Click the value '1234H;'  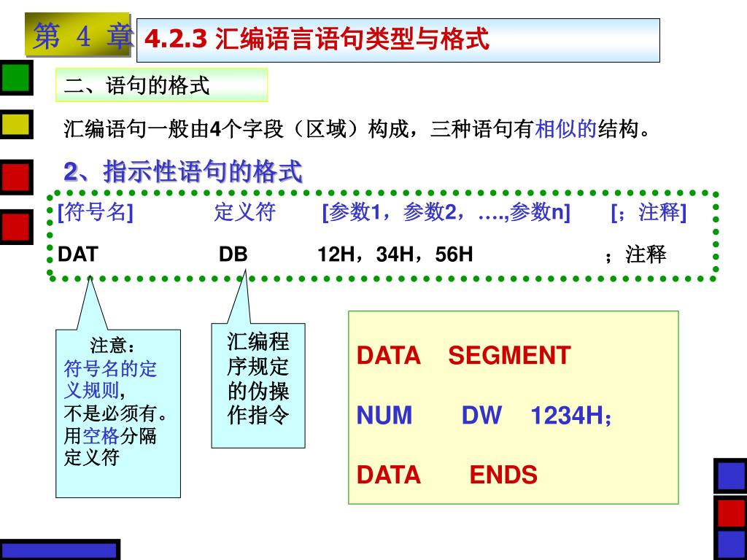[x=571, y=415]
